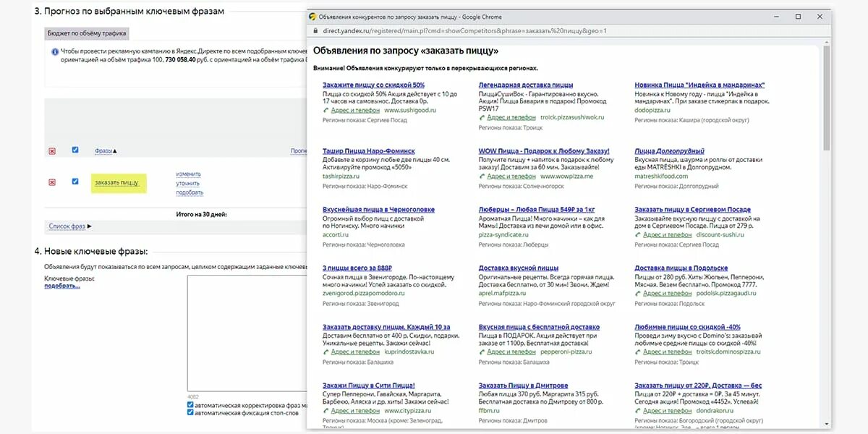Click the 'уточнить' link for заказать пиццу

pos(188,184)
